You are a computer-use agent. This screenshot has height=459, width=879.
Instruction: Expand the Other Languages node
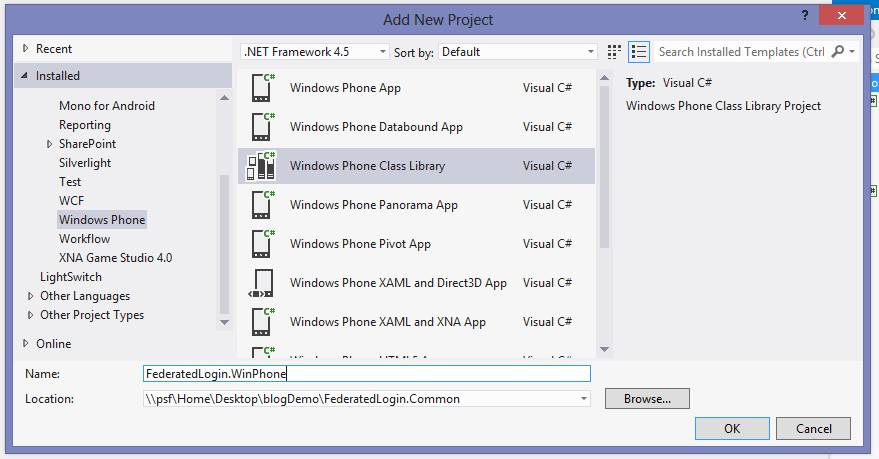click(30, 296)
